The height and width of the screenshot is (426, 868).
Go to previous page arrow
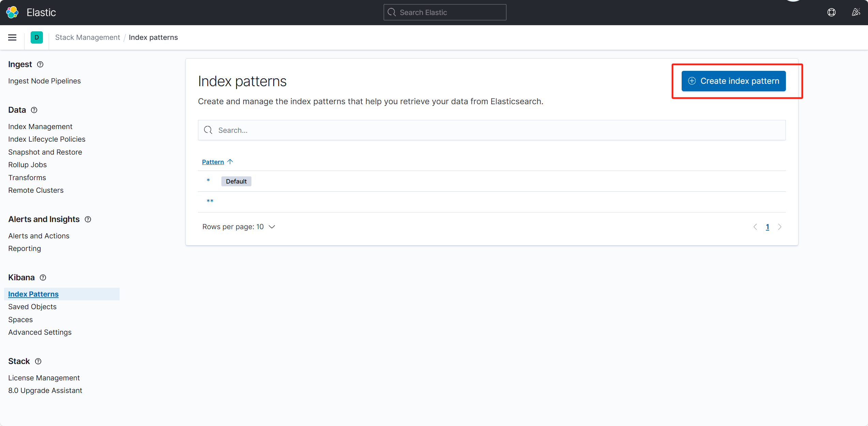pyautogui.click(x=755, y=227)
